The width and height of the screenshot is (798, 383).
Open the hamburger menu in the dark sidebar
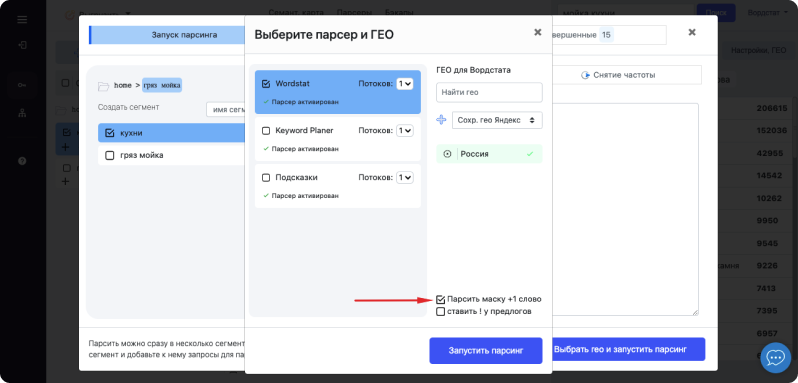click(22, 20)
